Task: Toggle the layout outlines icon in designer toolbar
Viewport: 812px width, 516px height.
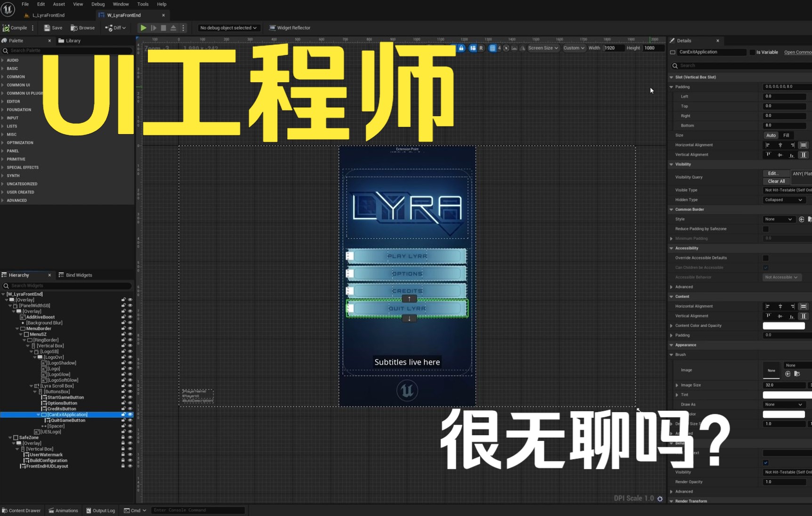Action: (x=473, y=48)
